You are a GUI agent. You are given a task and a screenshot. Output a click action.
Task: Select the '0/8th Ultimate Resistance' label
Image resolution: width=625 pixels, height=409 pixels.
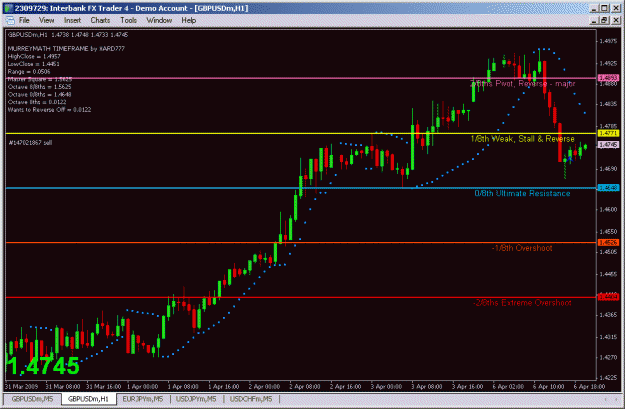coord(522,193)
